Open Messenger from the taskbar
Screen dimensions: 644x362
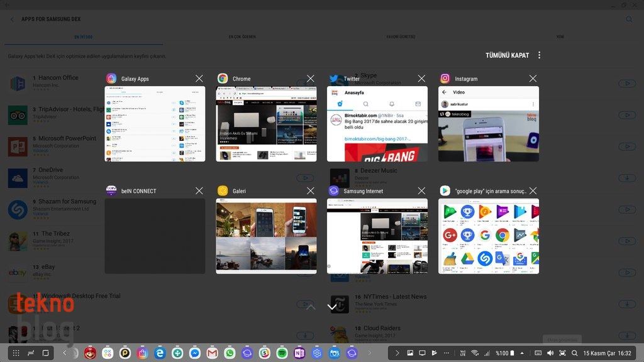195,353
